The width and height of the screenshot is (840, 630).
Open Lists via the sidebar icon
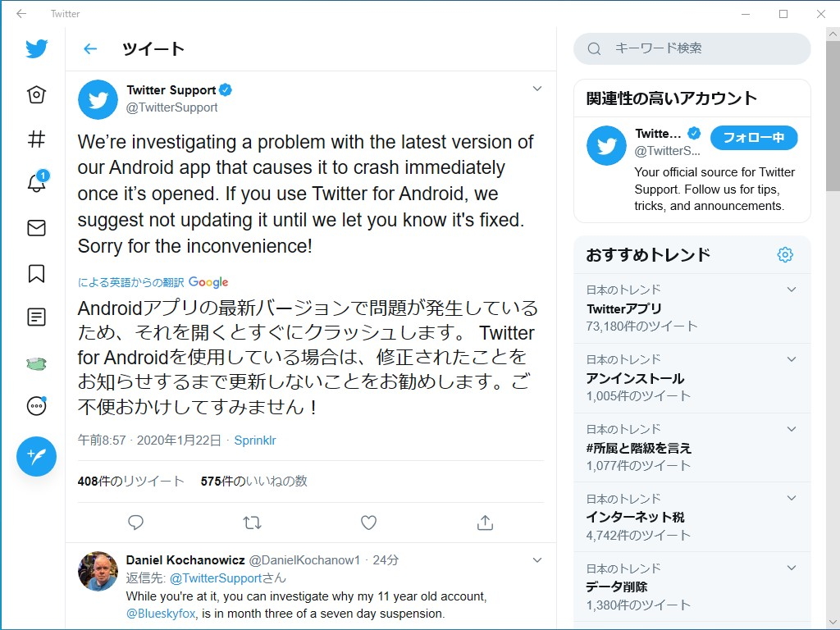(x=36, y=316)
